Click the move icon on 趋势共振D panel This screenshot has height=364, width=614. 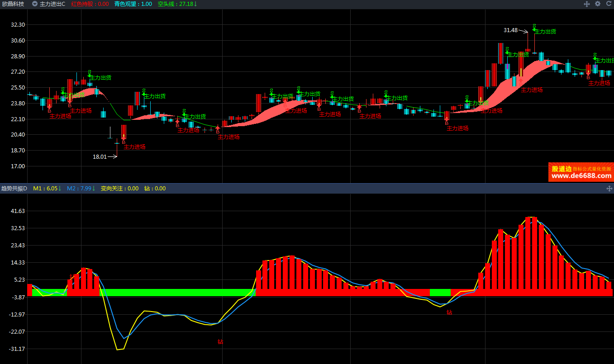(x=608, y=189)
